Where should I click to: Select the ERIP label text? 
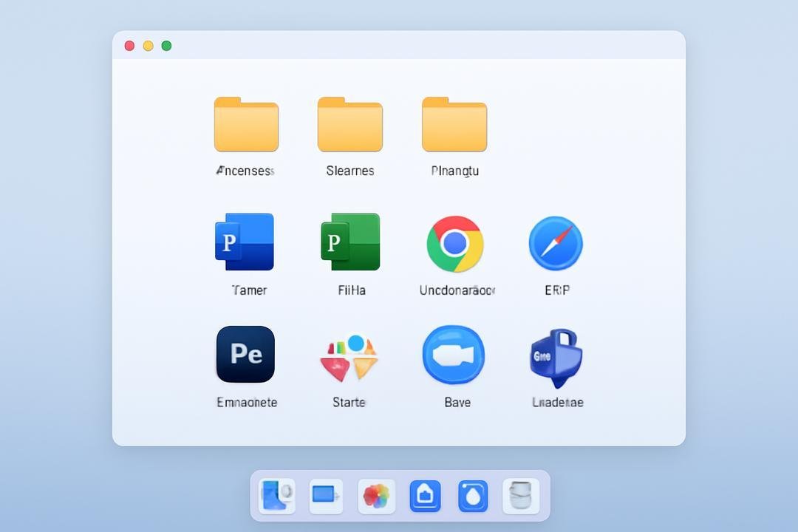(557, 290)
